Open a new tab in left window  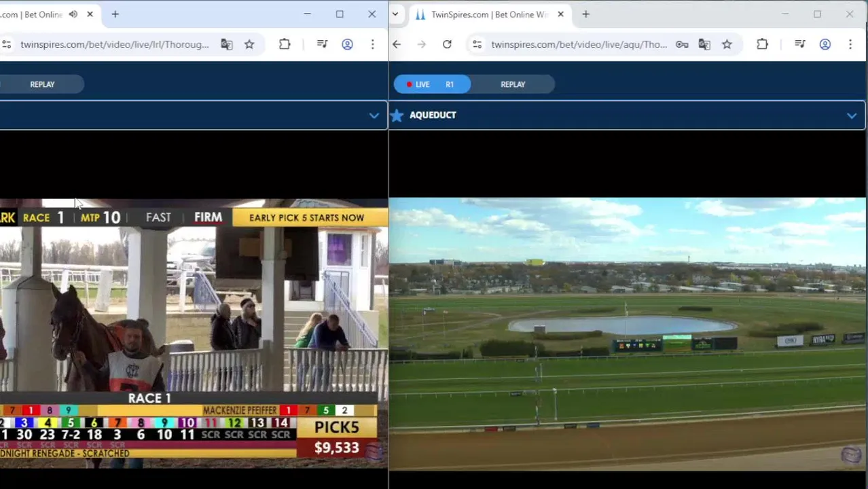[x=115, y=14]
